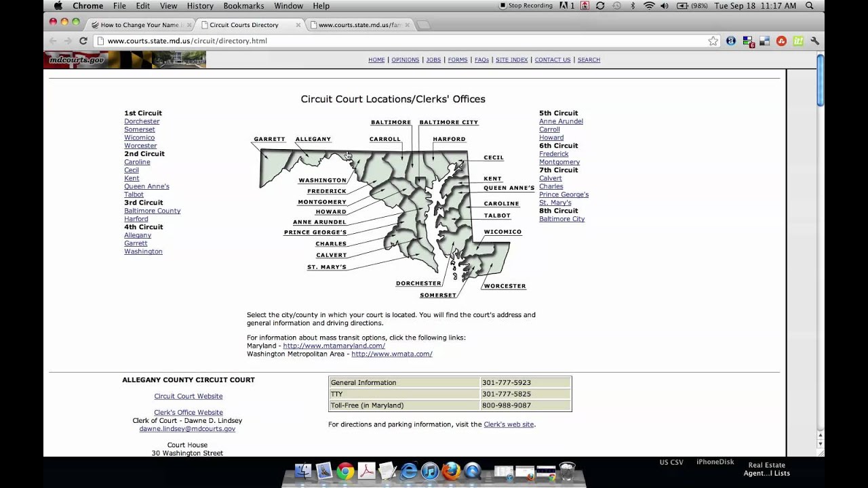
Task: Click the Dorchester county link
Action: point(142,121)
